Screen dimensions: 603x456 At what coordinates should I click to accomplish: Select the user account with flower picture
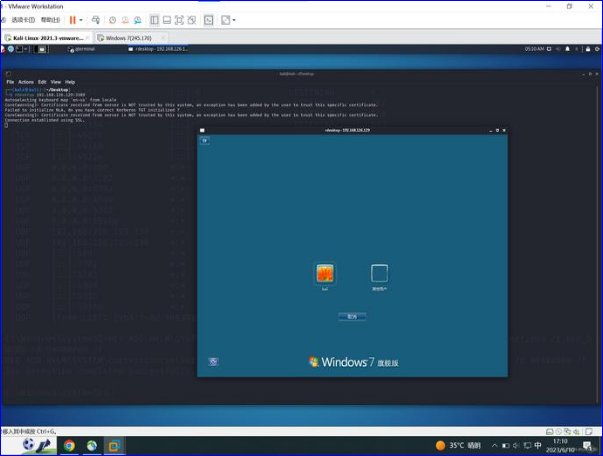(x=325, y=273)
